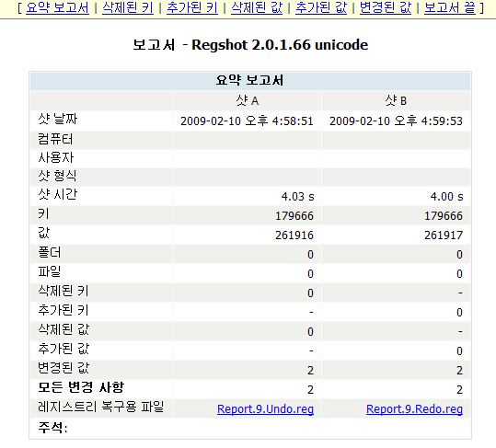
Task: Open the 삭제된 값 navigation link
Action: pos(257,7)
